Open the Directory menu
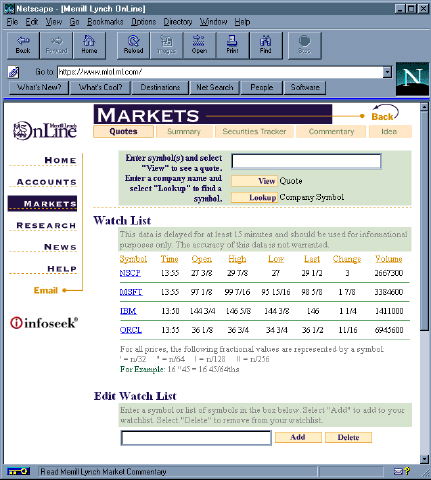This screenshot has height=480, width=431. pyautogui.click(x=178, y=22)
